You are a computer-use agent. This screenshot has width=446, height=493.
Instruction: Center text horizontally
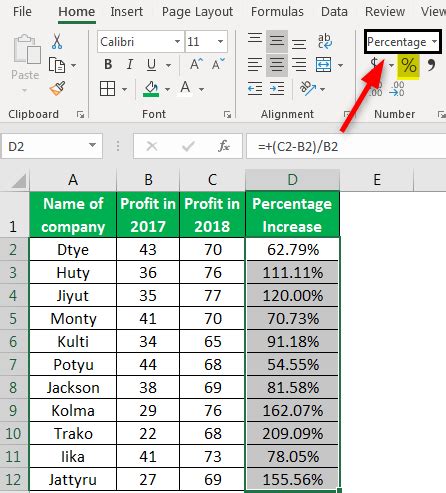(277, 65)
